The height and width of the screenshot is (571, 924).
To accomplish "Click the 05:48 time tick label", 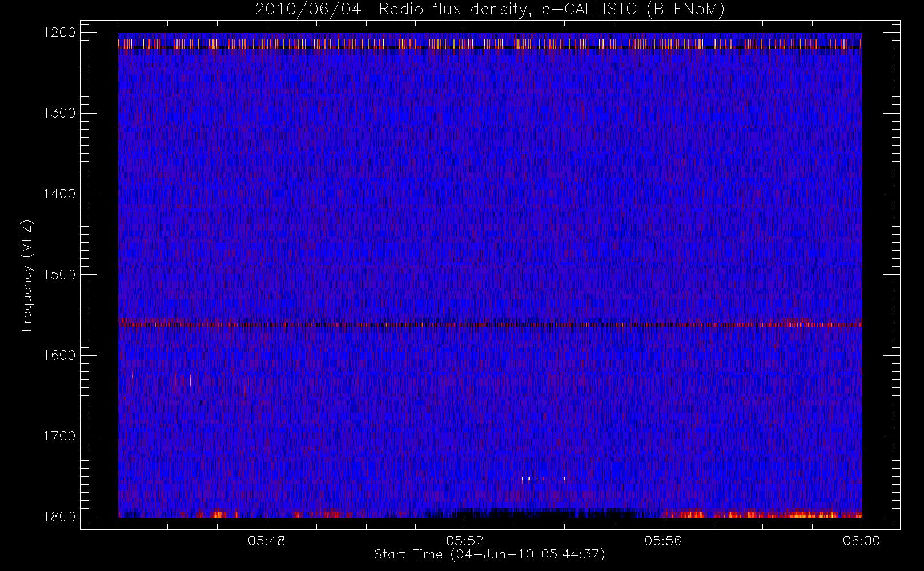I will coord(266,541).
